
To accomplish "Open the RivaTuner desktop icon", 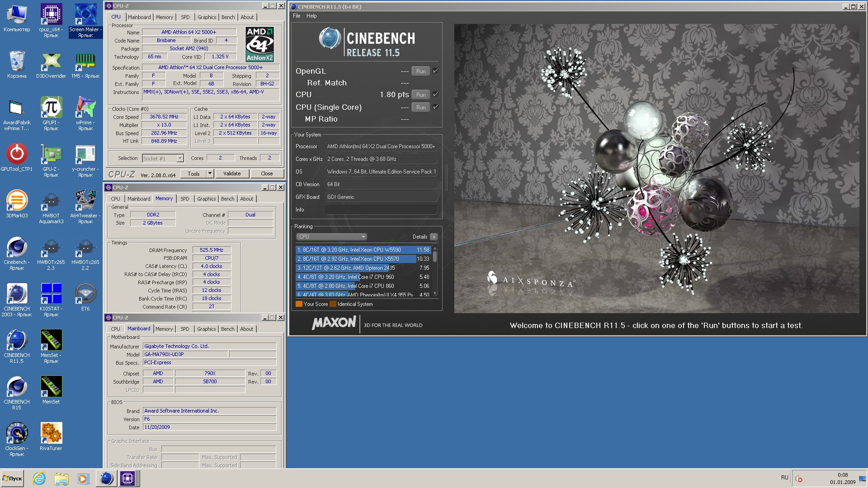I will [x=51, y=436].
